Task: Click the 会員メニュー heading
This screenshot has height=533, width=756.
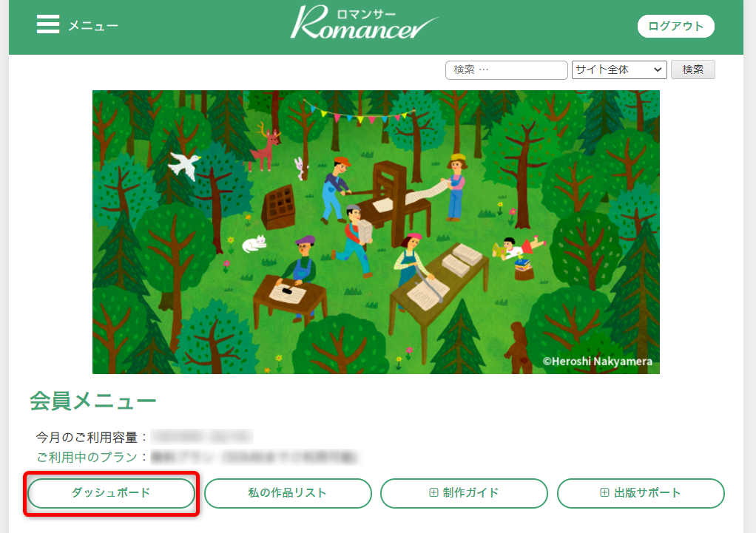Action: pos(93,401)
